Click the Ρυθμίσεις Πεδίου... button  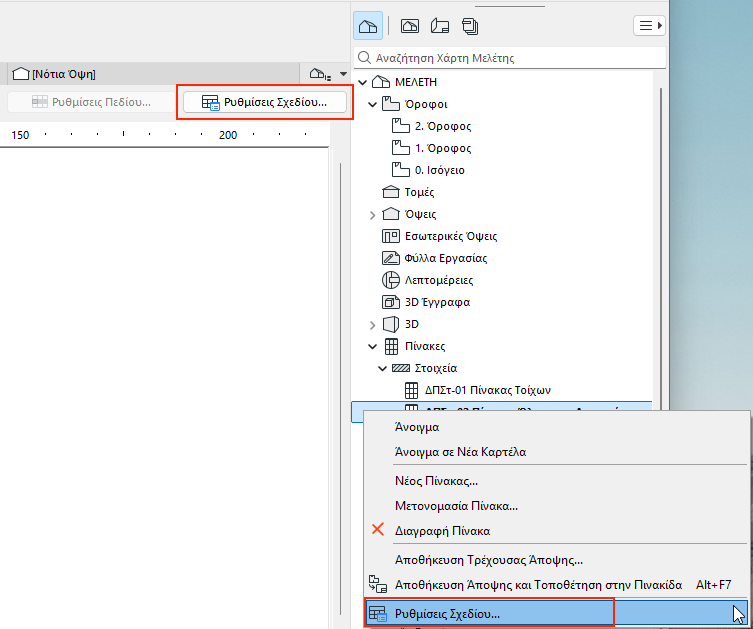click(91, 102)
